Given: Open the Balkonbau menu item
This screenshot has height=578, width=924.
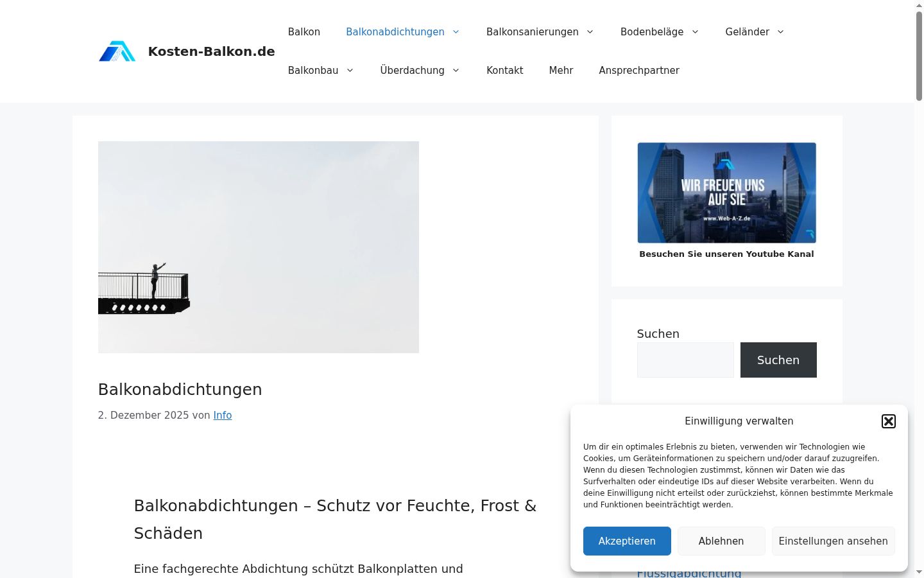Looking at the screenshot, I should coord(313,70).
